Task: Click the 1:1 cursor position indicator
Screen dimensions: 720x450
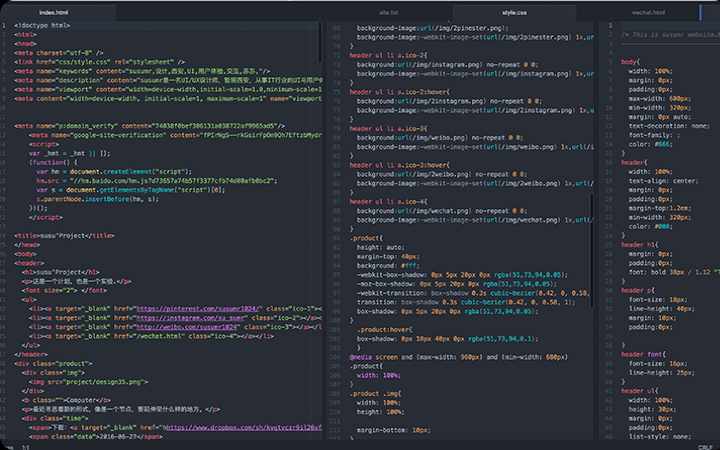Action: point(25,445)
